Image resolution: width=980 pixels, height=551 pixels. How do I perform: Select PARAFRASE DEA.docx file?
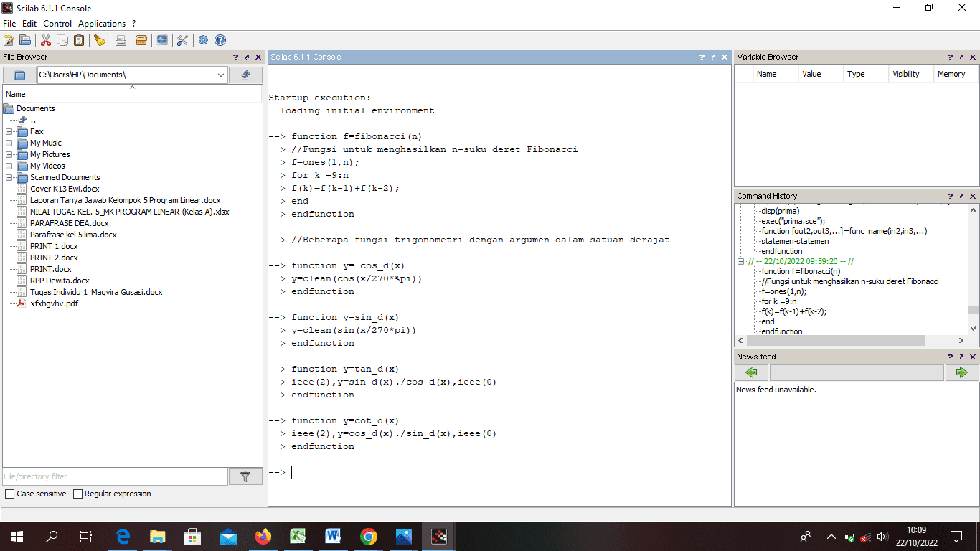point(69,223)
